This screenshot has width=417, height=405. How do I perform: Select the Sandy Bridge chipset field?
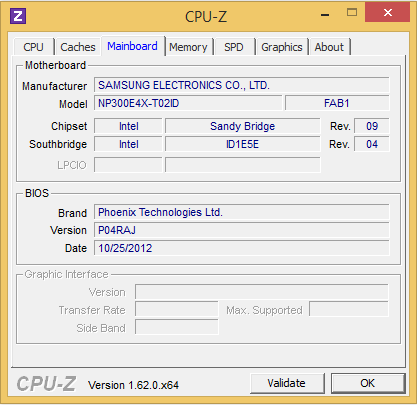tap(243, 126)
